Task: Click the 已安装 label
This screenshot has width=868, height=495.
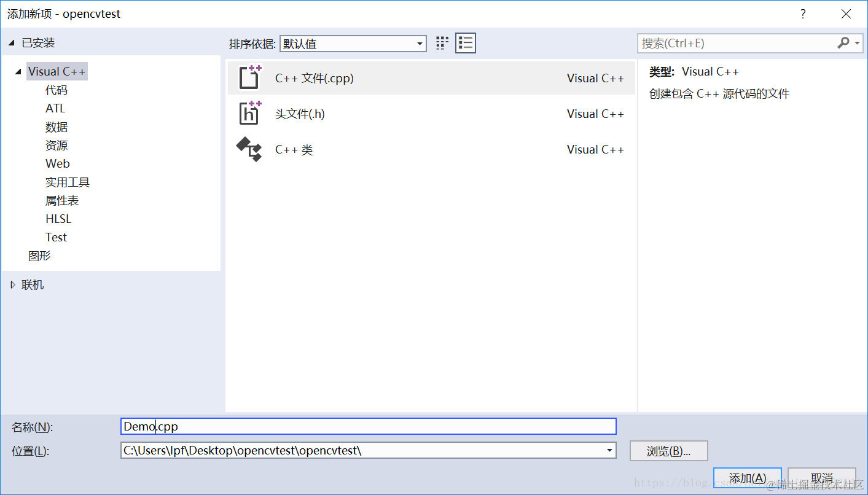Action: [38, 43]
